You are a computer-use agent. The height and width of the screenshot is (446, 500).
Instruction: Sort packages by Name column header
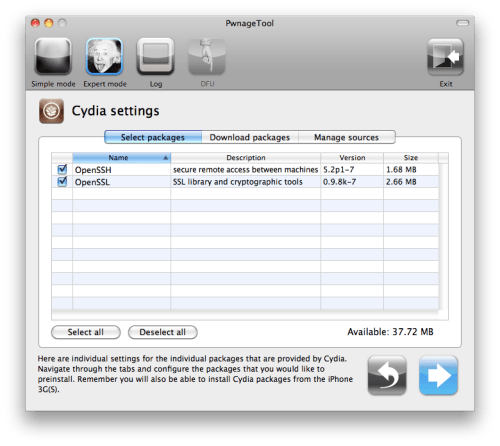[x=121, y=158]
